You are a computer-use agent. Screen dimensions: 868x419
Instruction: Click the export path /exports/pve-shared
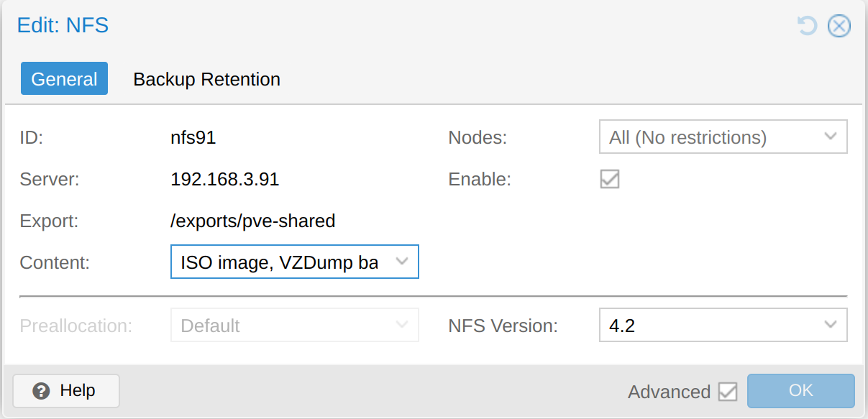click(x=252, y=221)
